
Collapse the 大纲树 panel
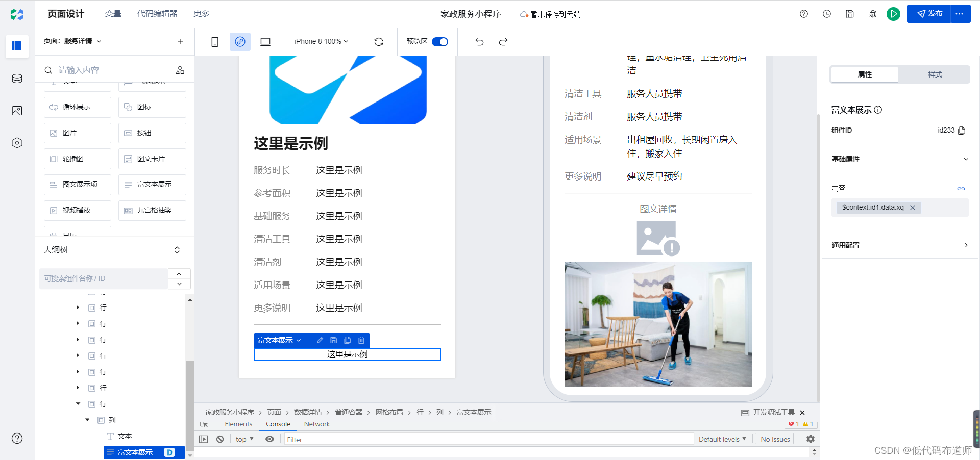[x=177, y=250]
